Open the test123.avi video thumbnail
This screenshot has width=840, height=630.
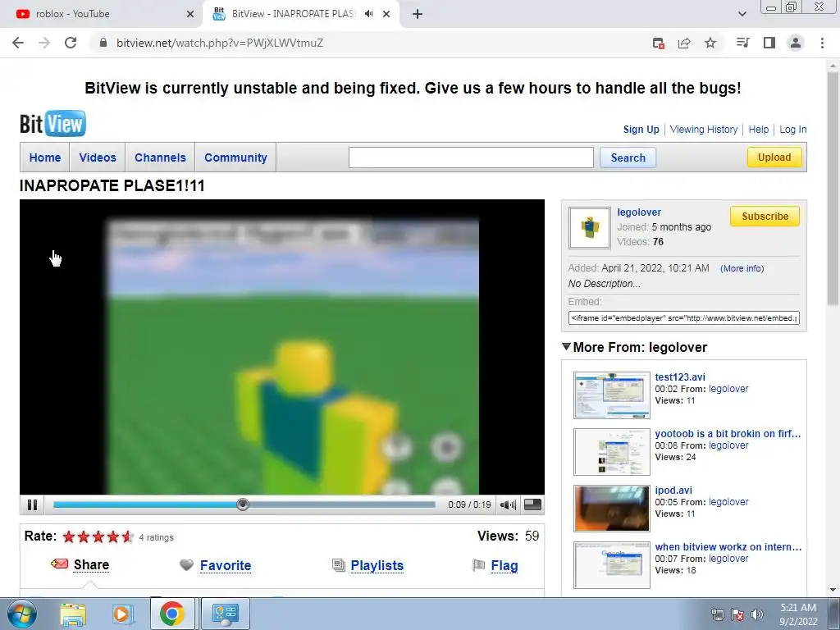(x=612, y=395)
